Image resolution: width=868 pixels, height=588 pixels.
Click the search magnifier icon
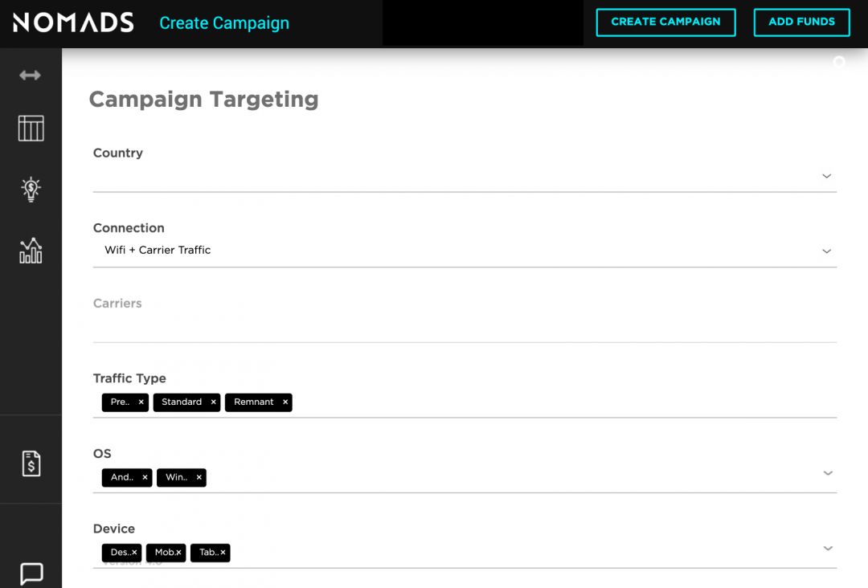coord(839,63)
